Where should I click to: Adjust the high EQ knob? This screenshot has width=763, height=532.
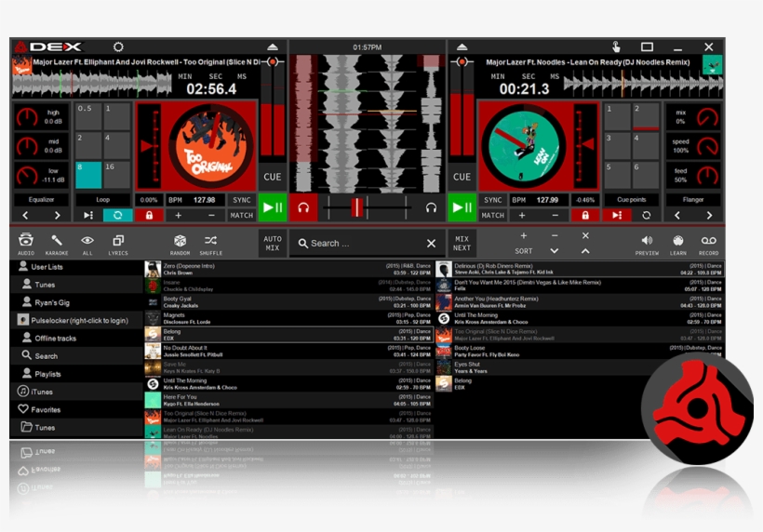27,117
